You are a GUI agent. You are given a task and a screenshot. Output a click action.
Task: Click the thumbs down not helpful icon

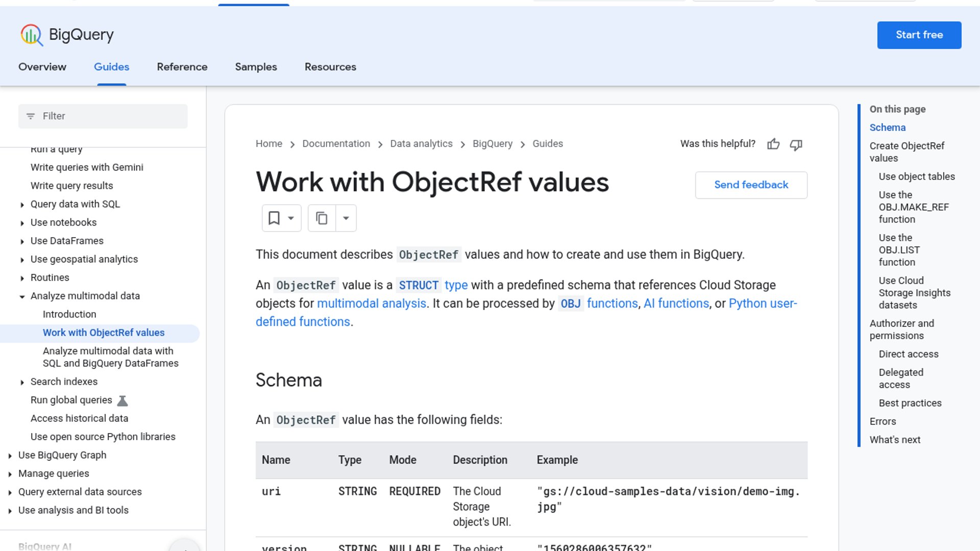coord(796,145)
